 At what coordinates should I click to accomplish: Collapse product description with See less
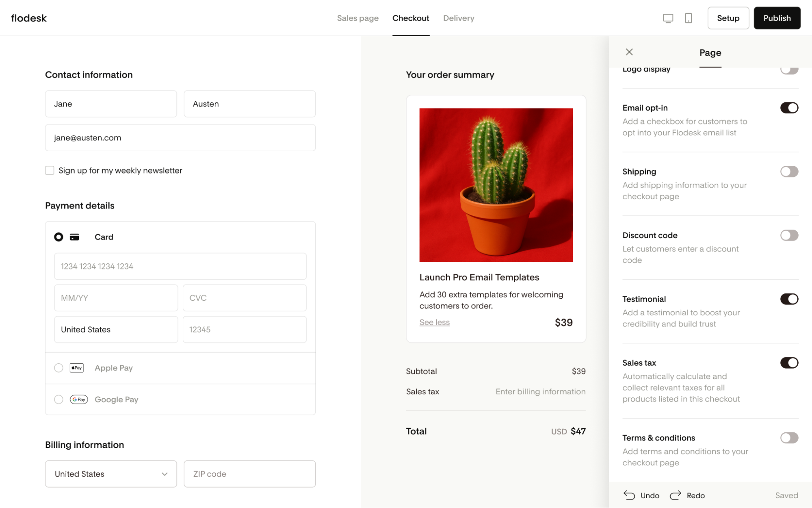434,322
